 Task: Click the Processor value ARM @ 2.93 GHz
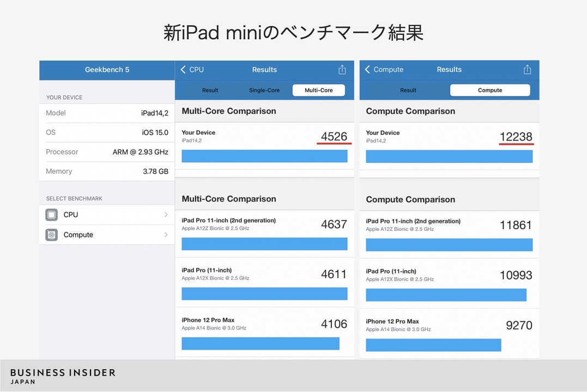[141, 152]
